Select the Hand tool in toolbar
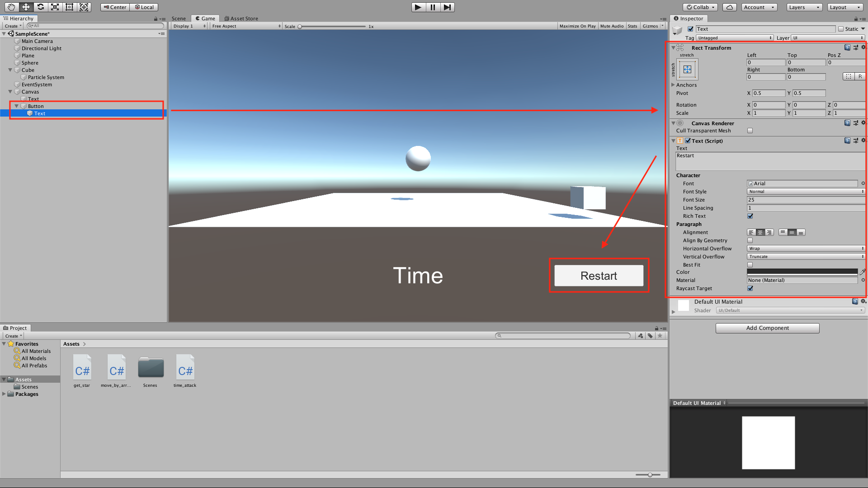Image resolution: width=868 pixels, height=488 pixels. click(x=11, y=7)
